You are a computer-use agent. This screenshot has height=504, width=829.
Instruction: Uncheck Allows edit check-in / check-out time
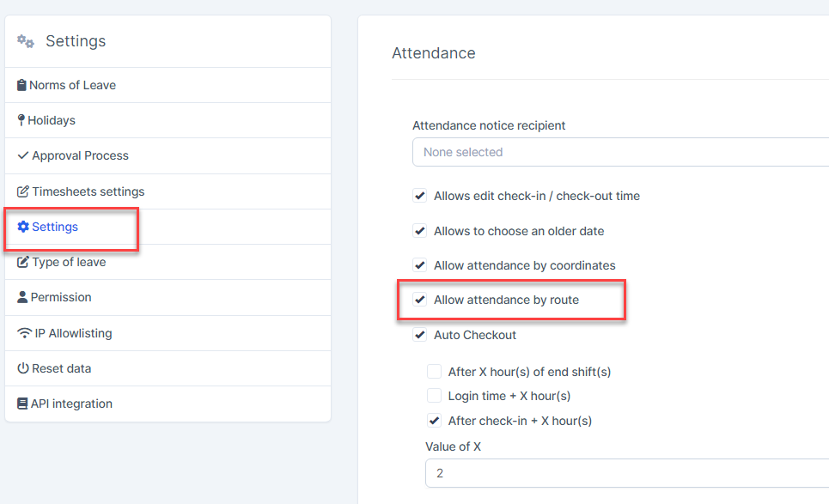point(420,196)
